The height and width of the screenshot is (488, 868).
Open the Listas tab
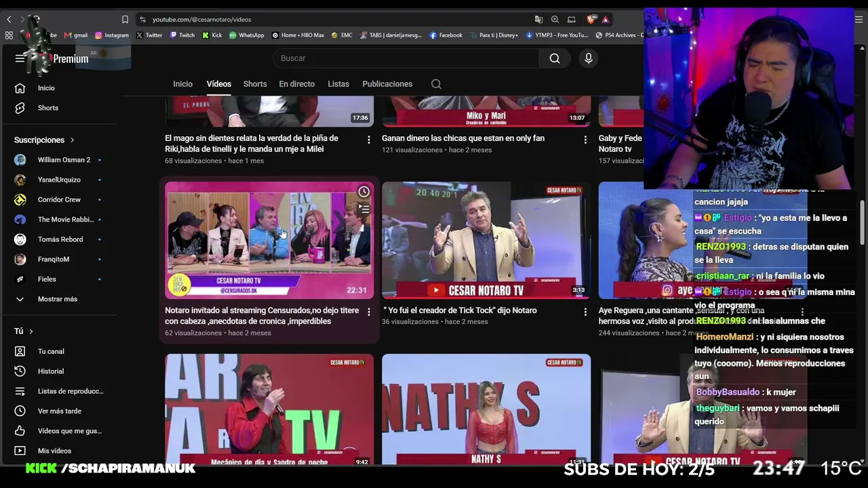(338, 84)
